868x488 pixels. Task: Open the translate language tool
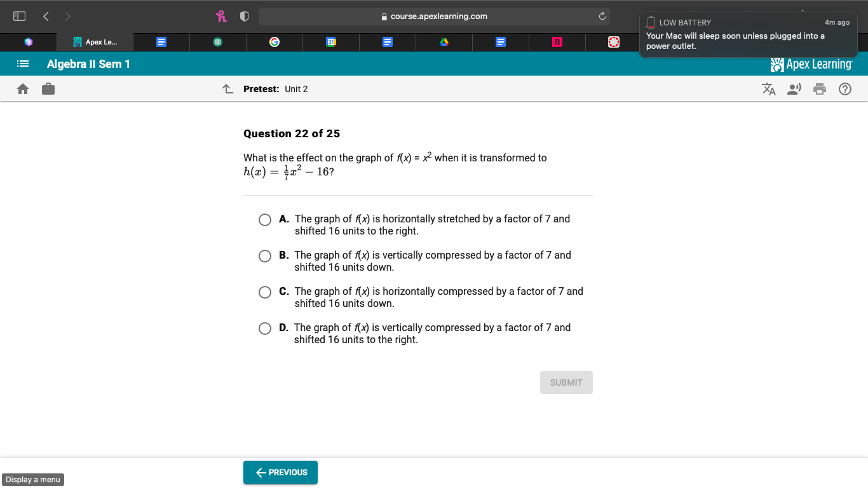769,89
